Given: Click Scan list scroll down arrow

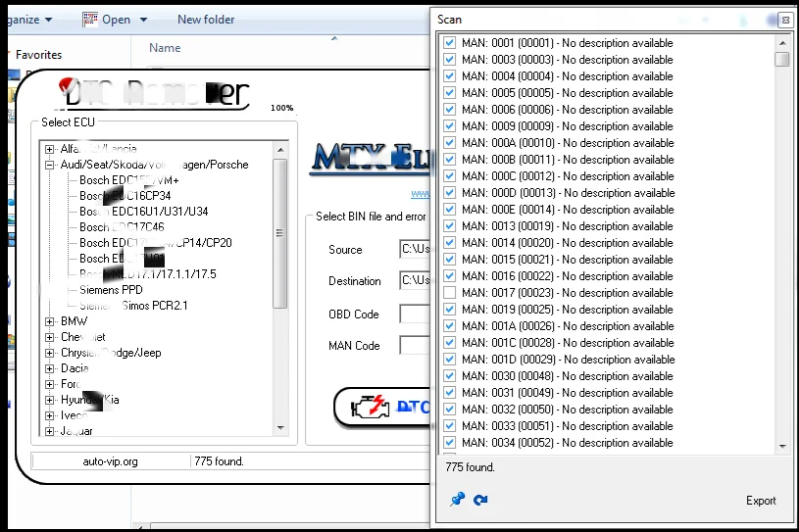Looking at the screenshot, I should tap(782, 447).
